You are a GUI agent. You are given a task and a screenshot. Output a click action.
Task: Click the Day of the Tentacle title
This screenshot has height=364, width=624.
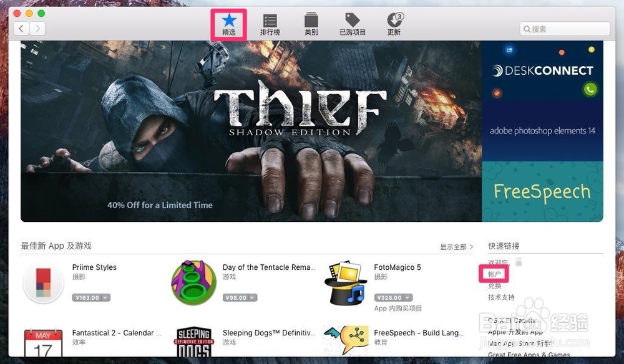[268, 267]
